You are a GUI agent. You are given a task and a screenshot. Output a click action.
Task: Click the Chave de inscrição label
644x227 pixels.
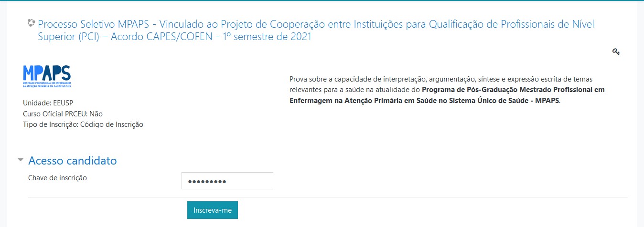[57, 178]
